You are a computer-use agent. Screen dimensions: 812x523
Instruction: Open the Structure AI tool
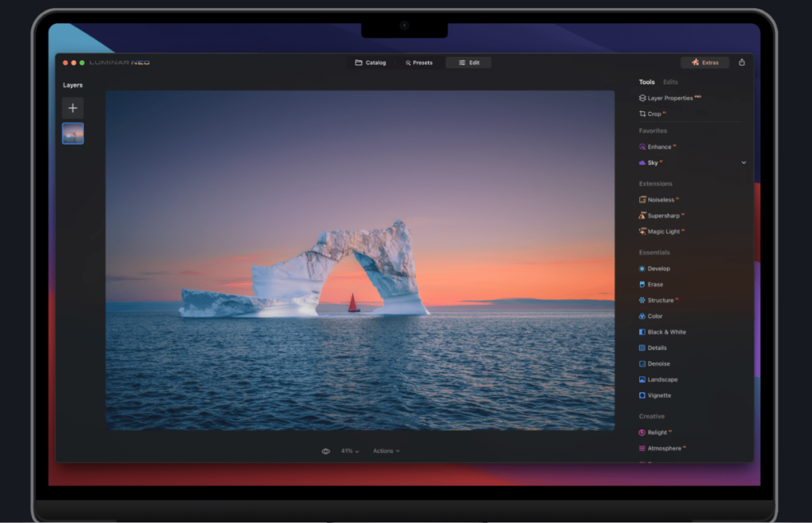pos(660,300)
